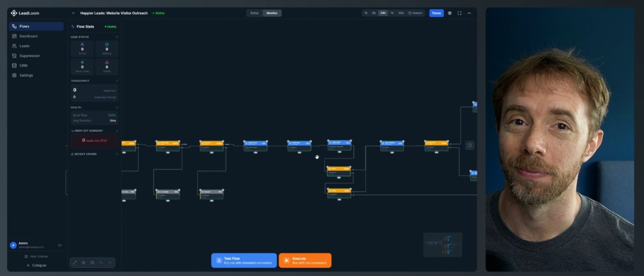The image size is (644, 276).
Task: Click the Waiting leads card
Action: point(107,49)
